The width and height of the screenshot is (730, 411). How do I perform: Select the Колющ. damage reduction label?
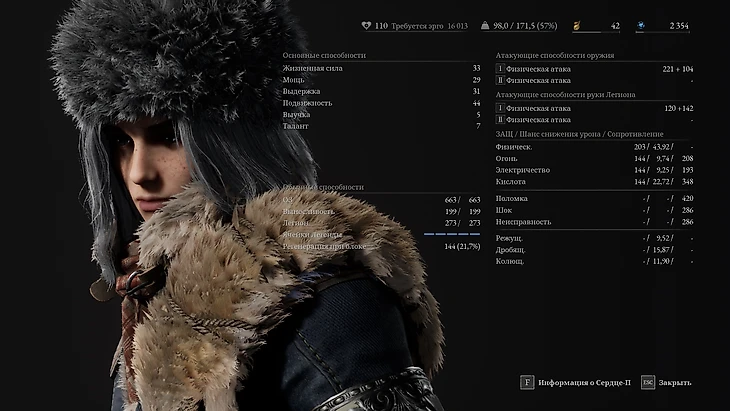click(510, 262)
